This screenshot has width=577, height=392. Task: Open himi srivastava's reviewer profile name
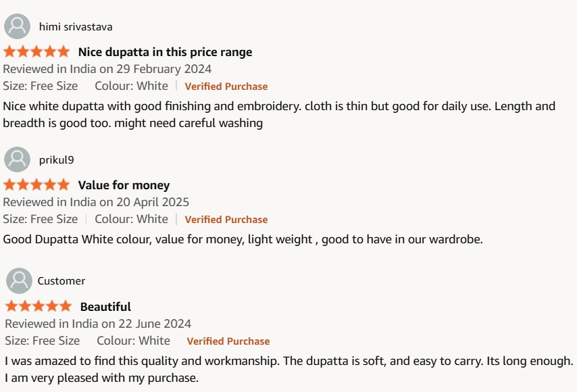[x=76, y=27]
